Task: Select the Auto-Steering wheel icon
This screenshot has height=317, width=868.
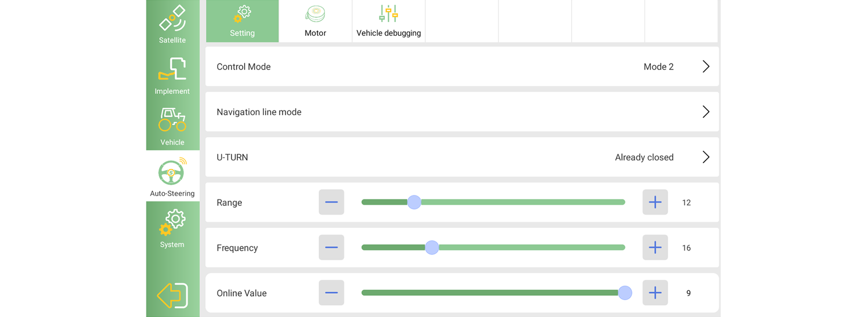Action: tap(171, 172)
